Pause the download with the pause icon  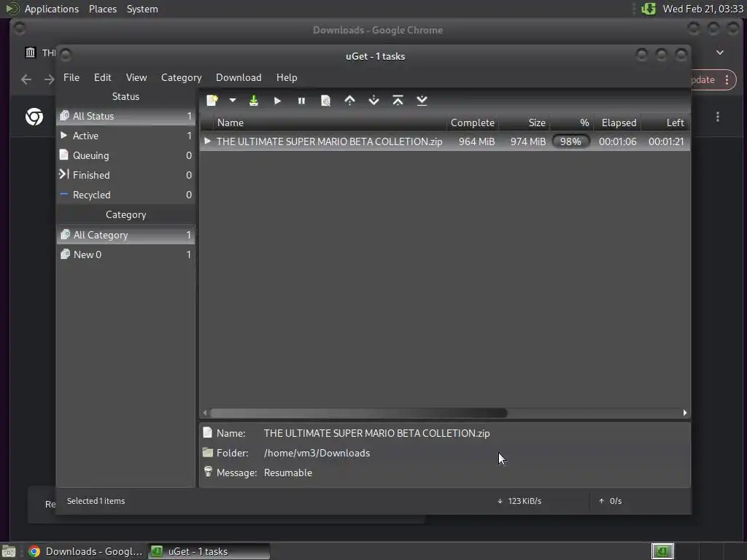[x=301, y=101]
